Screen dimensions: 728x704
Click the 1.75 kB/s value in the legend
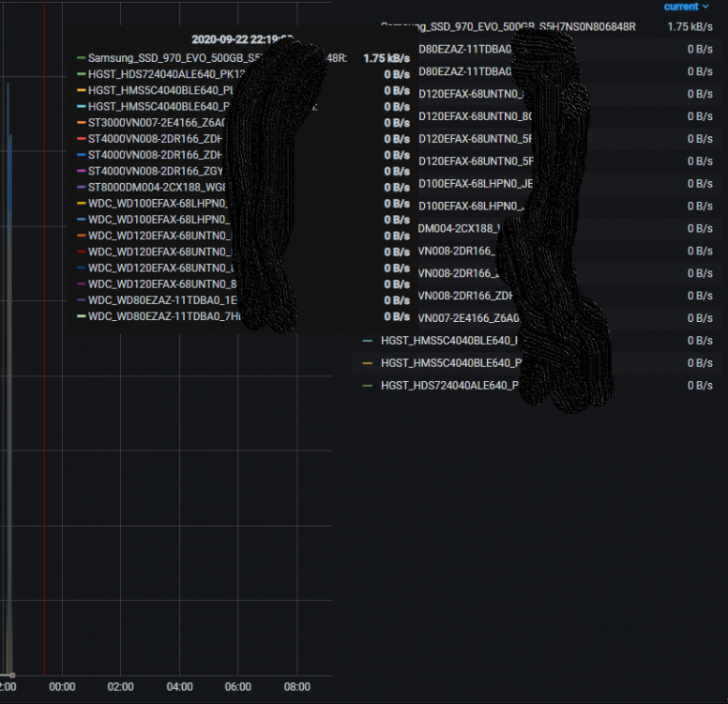tap(690, 27)
